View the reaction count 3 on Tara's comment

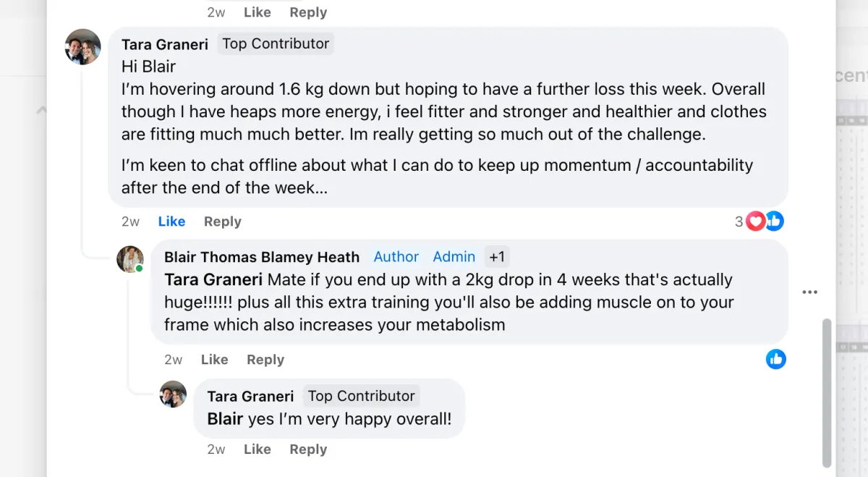coord(739,221)
